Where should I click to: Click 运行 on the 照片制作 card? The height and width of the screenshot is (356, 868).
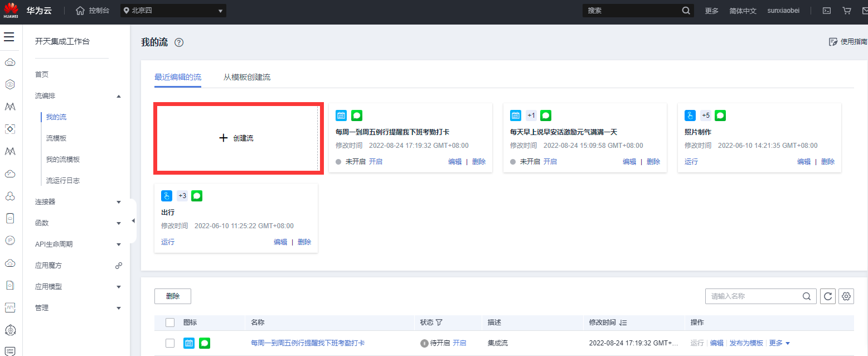[691, 161]
